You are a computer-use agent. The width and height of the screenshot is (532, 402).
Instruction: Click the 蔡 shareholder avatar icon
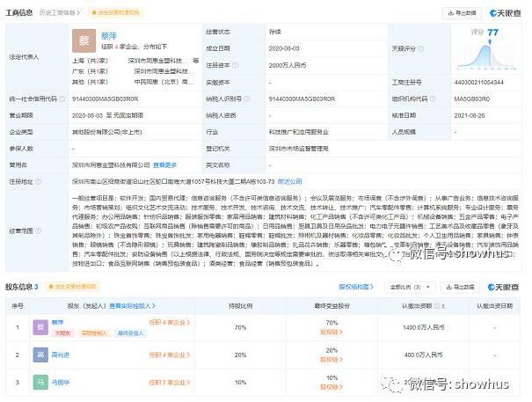click(40, 326)
